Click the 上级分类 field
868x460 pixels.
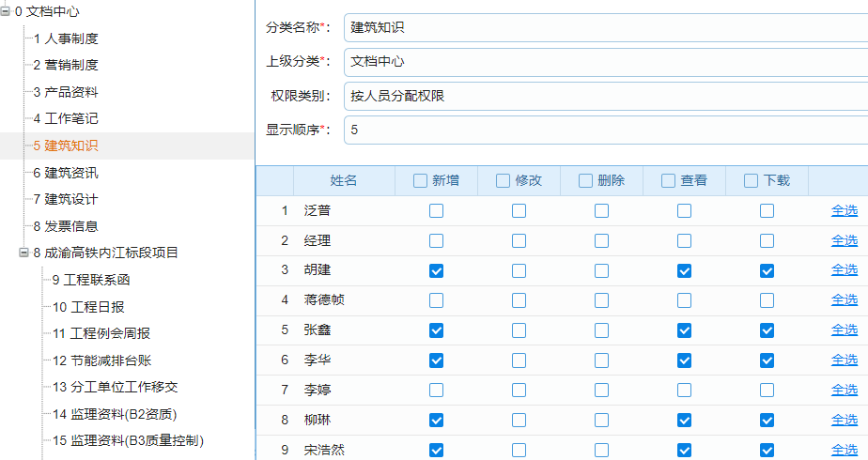(601, 62)
